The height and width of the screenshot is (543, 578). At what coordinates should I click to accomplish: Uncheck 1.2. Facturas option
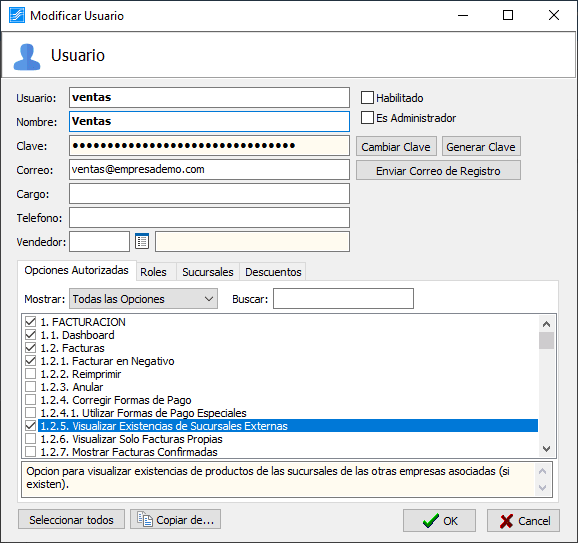coord(31,348)
